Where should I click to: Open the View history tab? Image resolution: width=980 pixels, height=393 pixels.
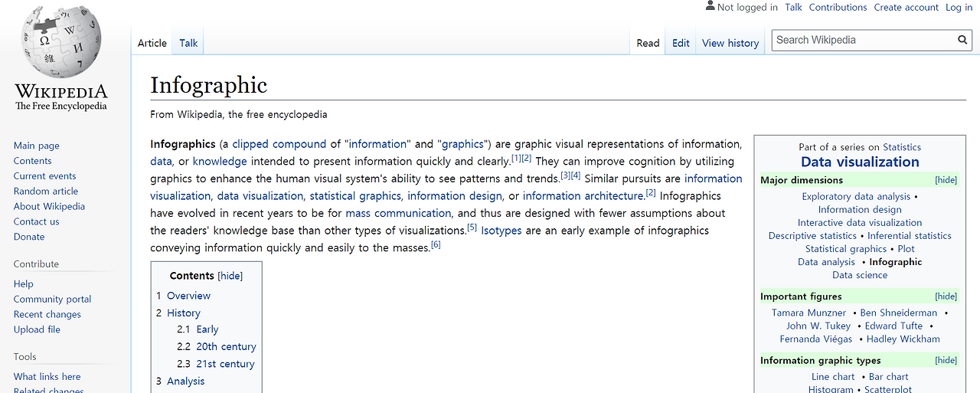pyautogui.click(x=730, y=43)
